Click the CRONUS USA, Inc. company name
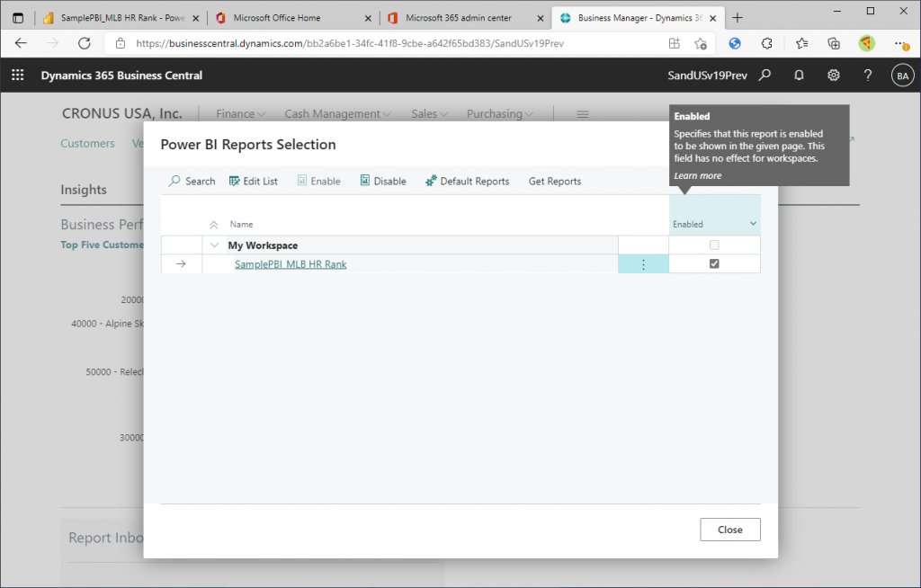921x588 pixels. pos(122,113)
